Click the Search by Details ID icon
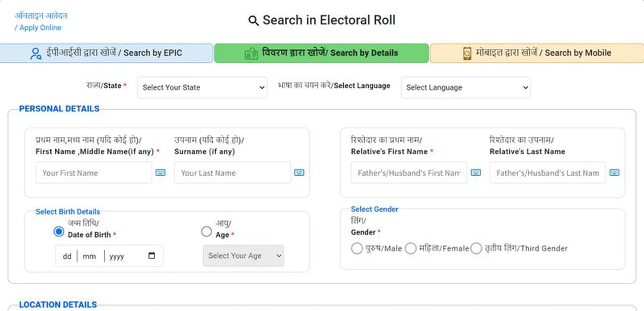 coord(251,53)
